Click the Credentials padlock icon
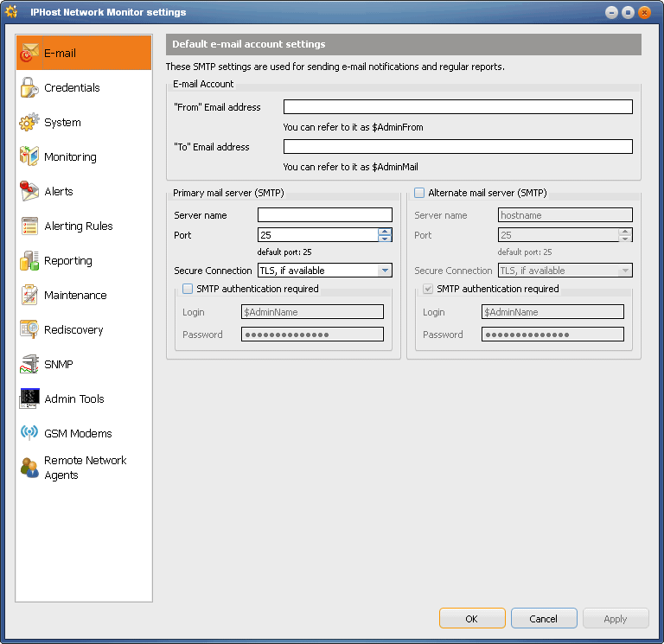Image resolution: width=664 pixels, height=644 pixels. coord(29,87)
